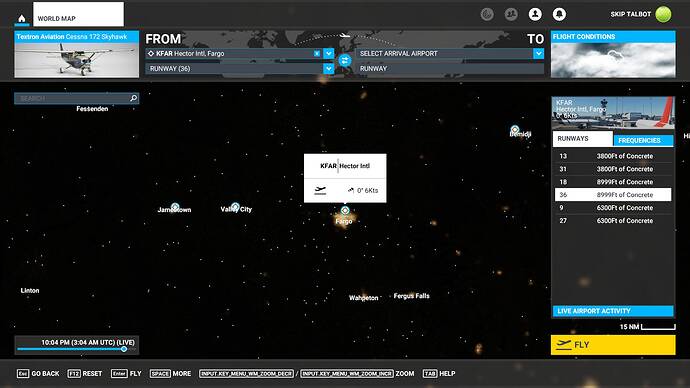Click the arrival Runway field
The width and height of the screenshot is (690, 388).
click(449, 69)
